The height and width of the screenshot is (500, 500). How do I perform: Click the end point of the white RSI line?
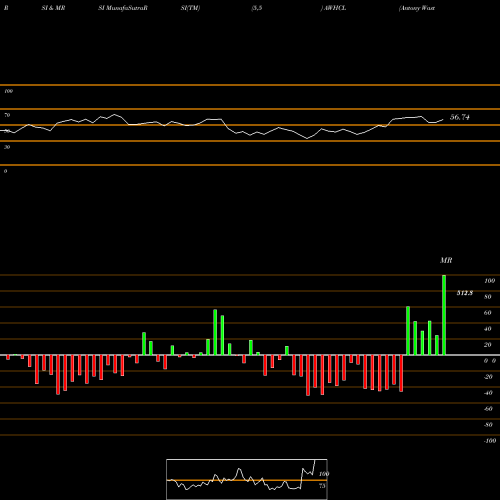click(443, 119)
